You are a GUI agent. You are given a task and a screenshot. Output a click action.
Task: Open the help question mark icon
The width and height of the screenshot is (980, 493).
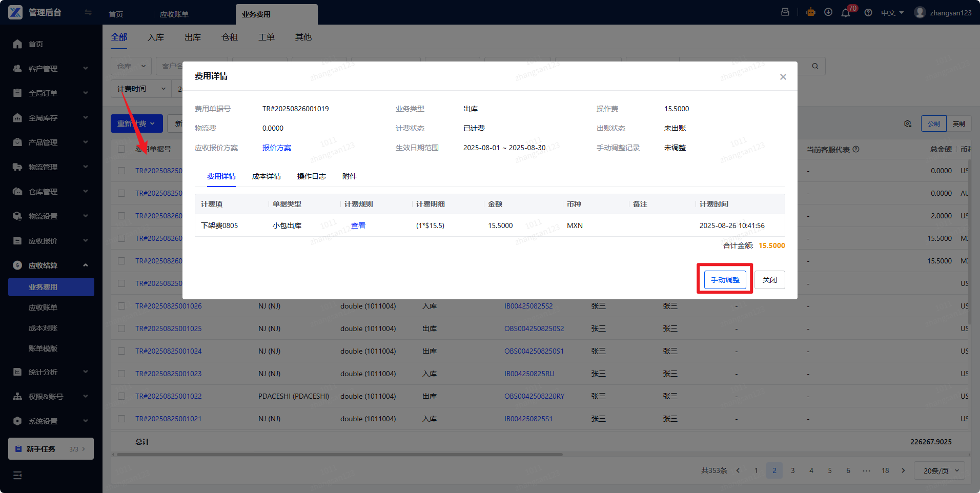pyautogui.click(x=868, y=13)
